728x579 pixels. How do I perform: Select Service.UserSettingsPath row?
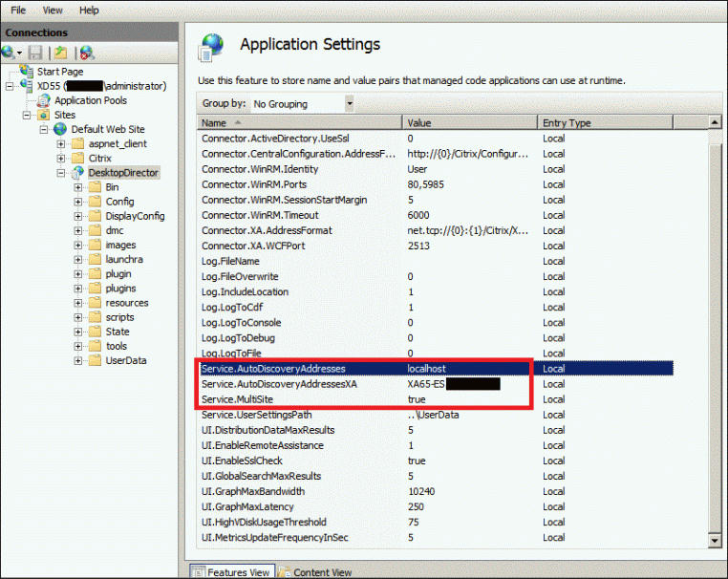[x=436, y=415]
